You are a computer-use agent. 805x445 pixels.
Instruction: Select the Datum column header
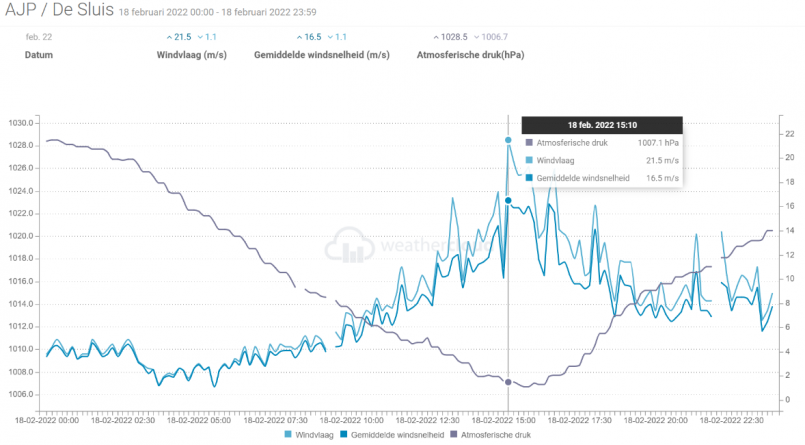tap(41, 56)
